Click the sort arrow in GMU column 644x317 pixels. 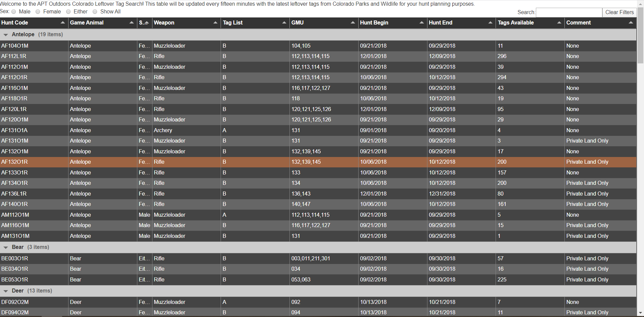click(x=353, y=23)
